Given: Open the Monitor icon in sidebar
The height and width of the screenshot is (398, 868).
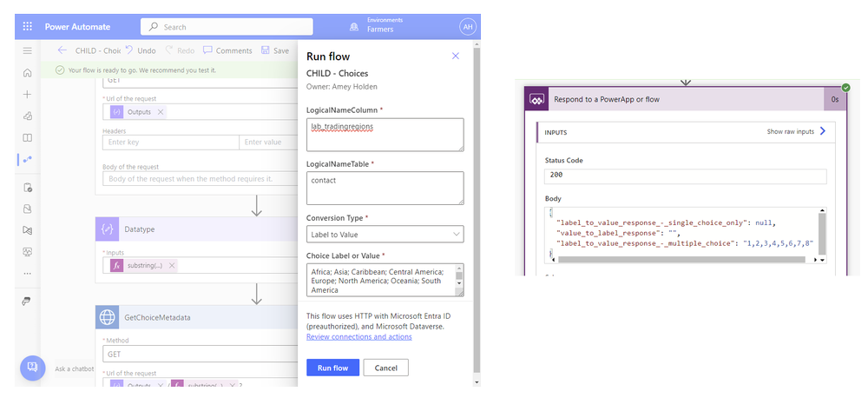Looking at the screenshot, I should [x=27, y=252].
